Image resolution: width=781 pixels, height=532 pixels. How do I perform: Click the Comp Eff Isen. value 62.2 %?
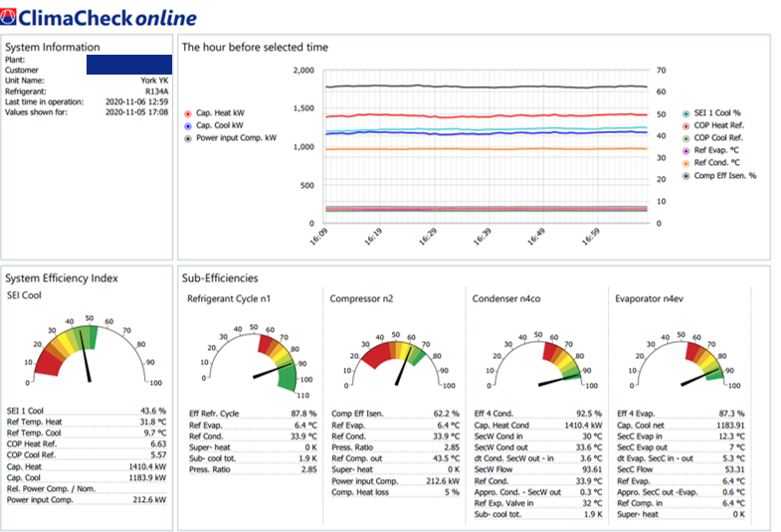click(447, 414)
